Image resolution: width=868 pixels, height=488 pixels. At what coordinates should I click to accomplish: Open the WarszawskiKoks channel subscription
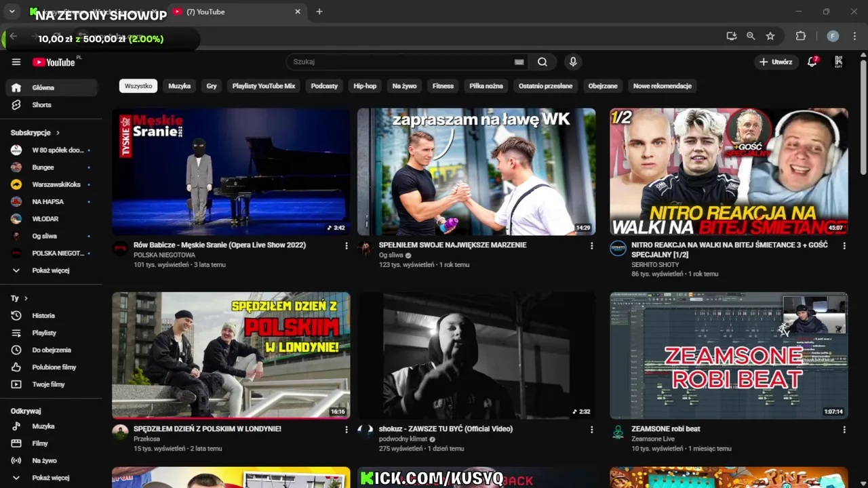click(53, 184)
